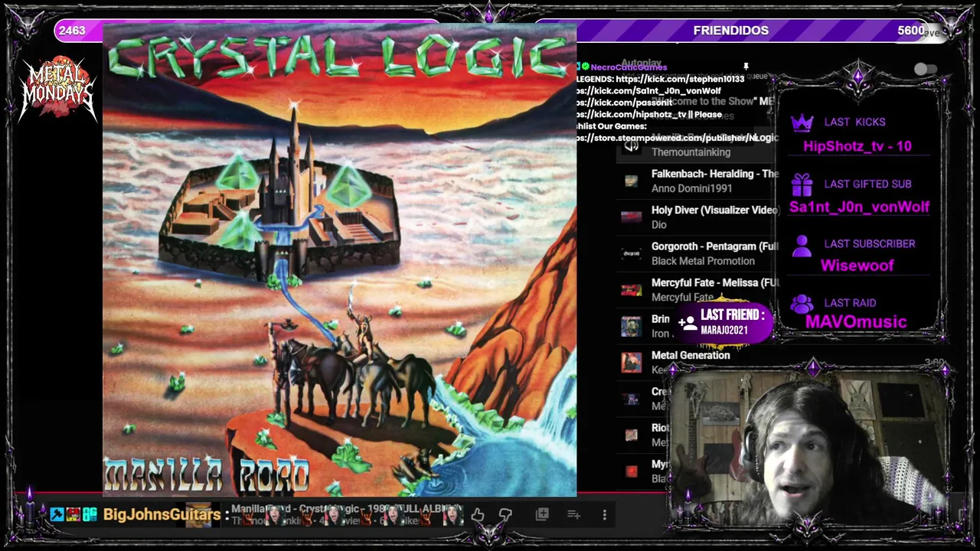980x551 pixels.
Task: Click the speaker icon on the now-playing row
Action: pos(631,145)
